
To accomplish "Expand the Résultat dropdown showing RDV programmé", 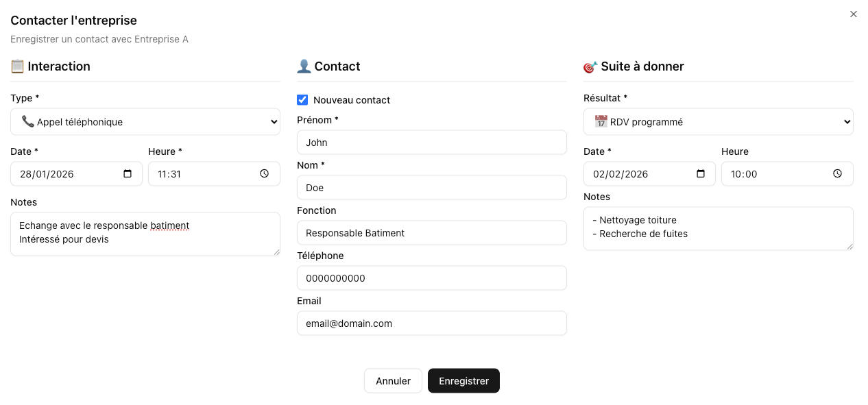I will pyautogui.click(x=718, y=122).
